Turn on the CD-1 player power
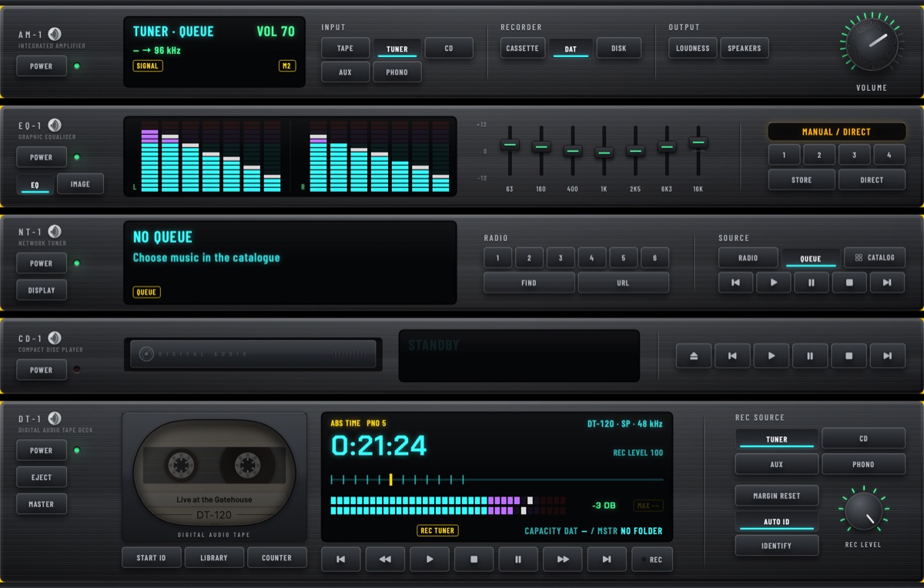 coord(42,370)
